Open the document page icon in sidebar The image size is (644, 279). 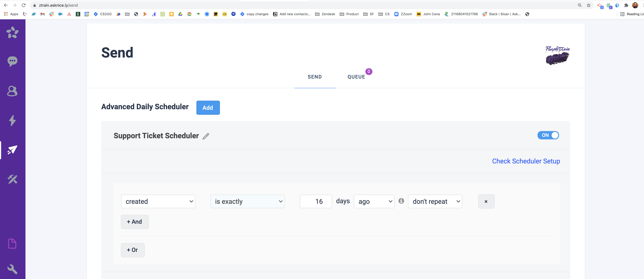(12, 243)
